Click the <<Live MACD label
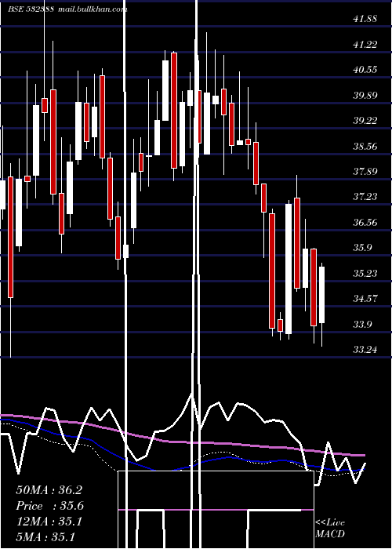 330,529
